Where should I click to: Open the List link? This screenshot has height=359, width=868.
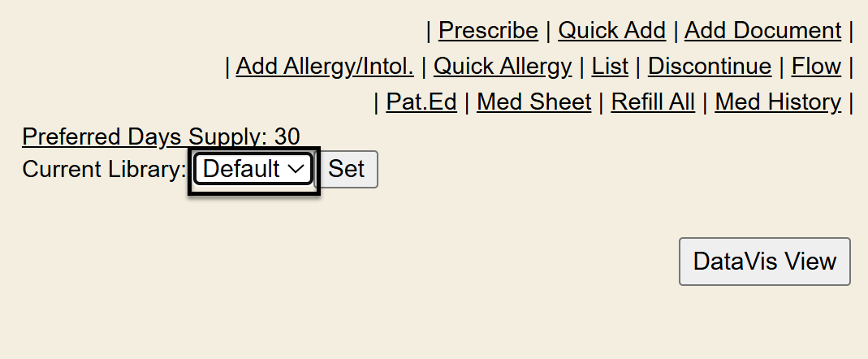(610, 67)
